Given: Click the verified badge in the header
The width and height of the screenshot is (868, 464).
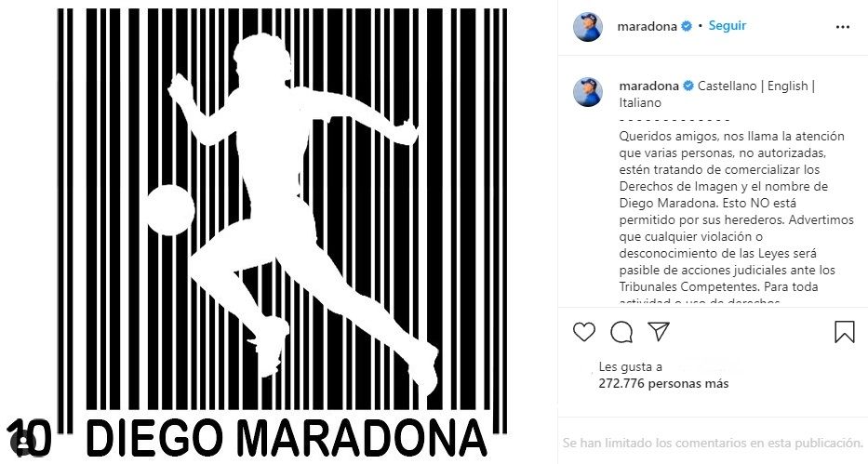Looking at the screenshot, I should (687, 26).
